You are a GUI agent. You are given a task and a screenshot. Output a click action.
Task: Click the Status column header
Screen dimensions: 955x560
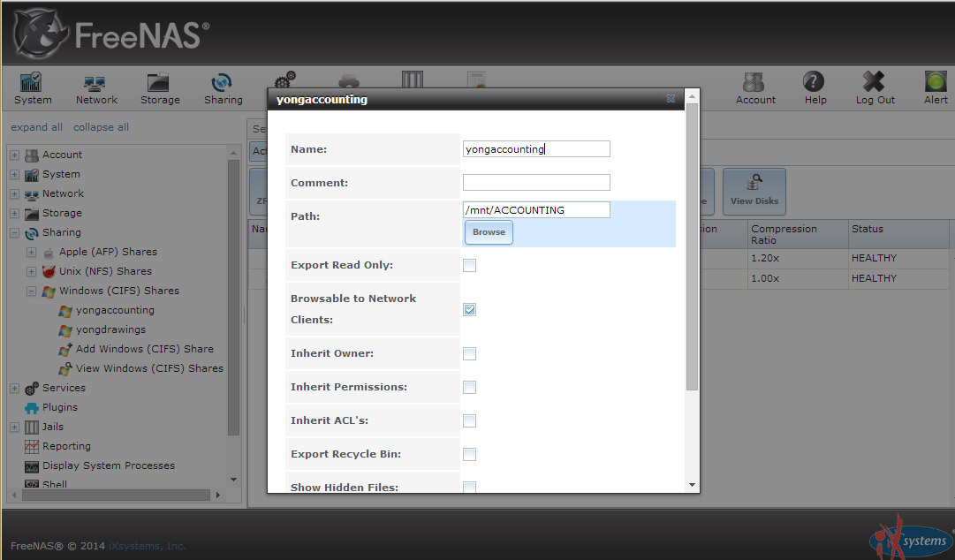[x=898, y=234]
